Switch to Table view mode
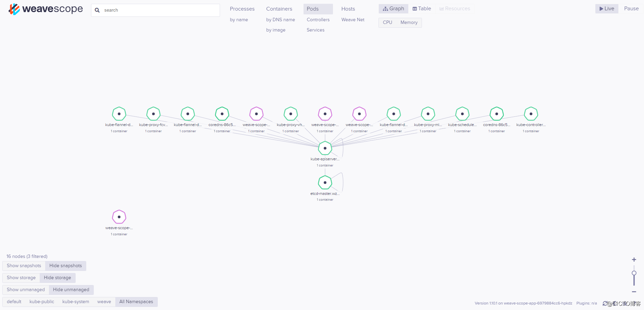The width and height of the screenshot is (644, 310). coord(422,9)
